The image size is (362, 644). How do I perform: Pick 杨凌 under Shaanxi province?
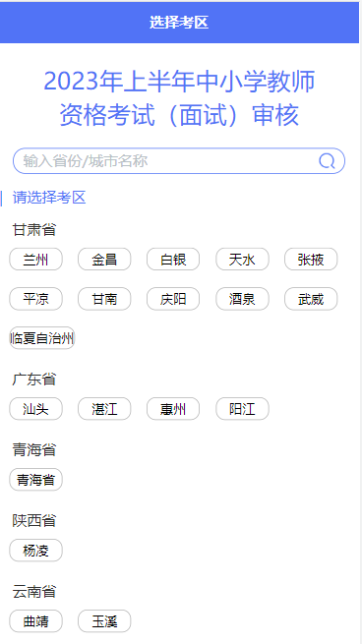(35, 550)
